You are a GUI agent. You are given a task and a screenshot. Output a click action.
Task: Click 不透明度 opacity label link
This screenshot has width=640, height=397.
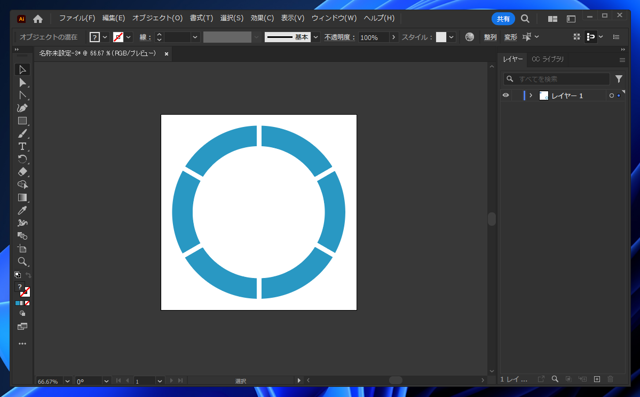pos(340,37)
